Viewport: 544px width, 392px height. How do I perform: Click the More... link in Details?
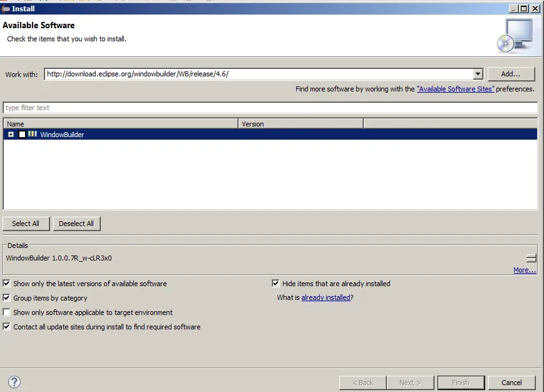coord(525,270)
